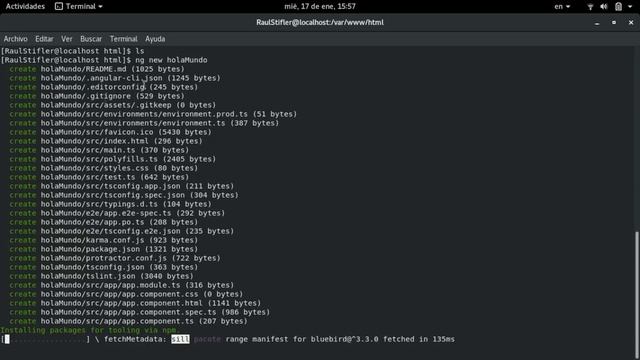Viewport: 640px width, 360px height.
Task: Click the holaMundo/.angular-cli.json line
Action: point(115,78)
